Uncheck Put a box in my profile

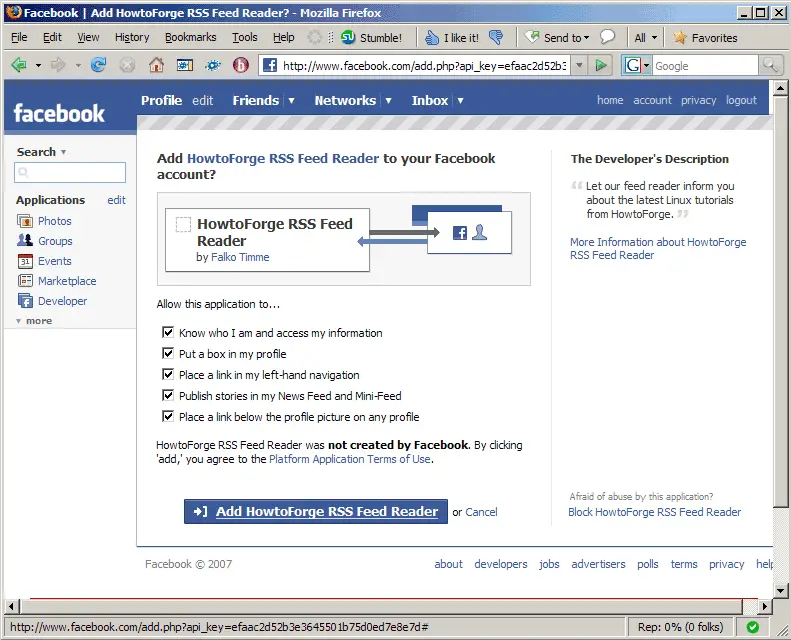click(x=168, y=353)
